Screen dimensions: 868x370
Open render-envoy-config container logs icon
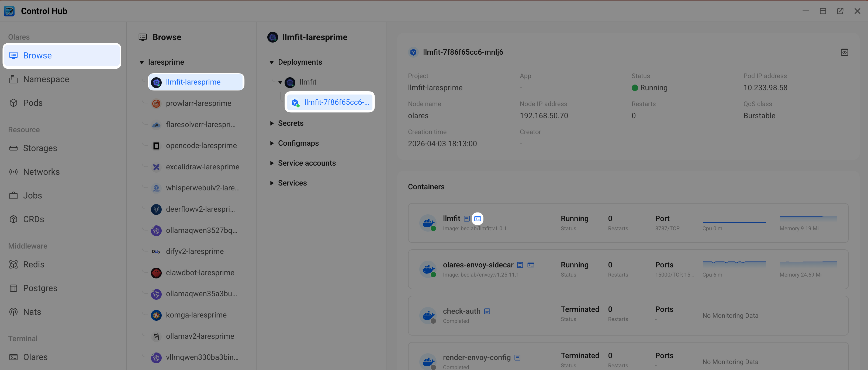click(517, 358)
